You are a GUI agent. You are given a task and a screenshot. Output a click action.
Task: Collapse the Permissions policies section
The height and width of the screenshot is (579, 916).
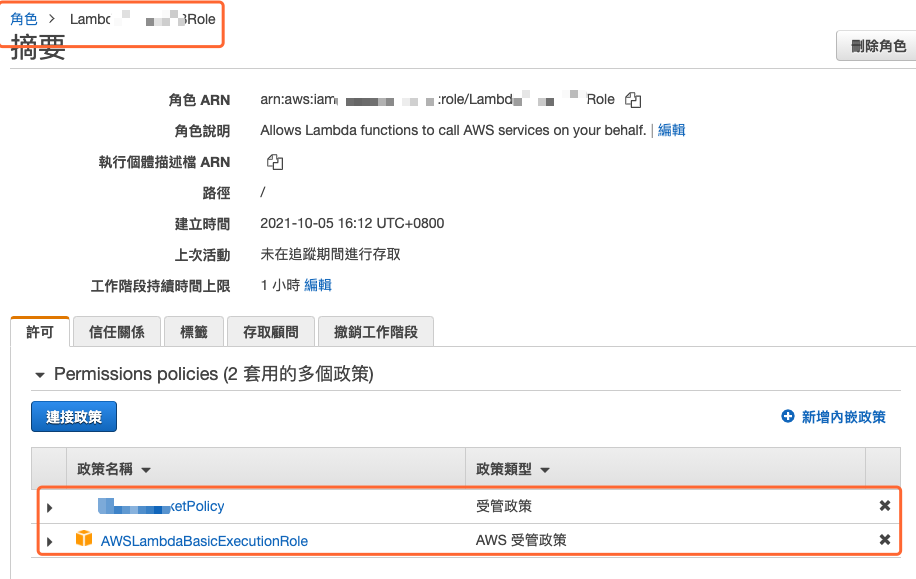[40, 375]
